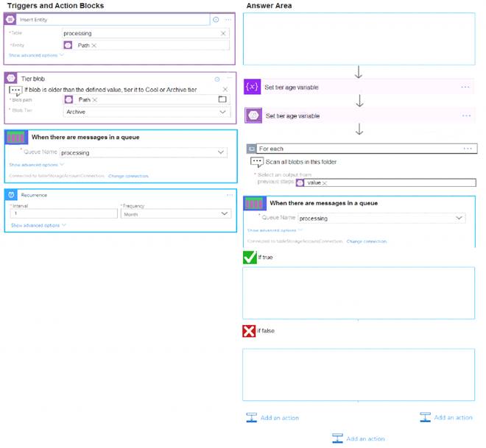Click the curly-brace variable icon
Viewport: 486px width, 448px height.
click(253, 87)
